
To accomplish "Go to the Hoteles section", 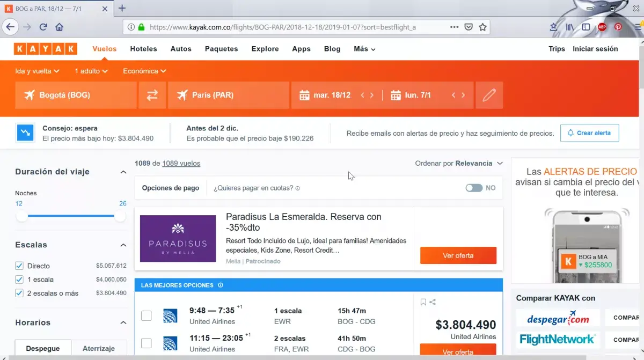I will click(x=144, y=49).
